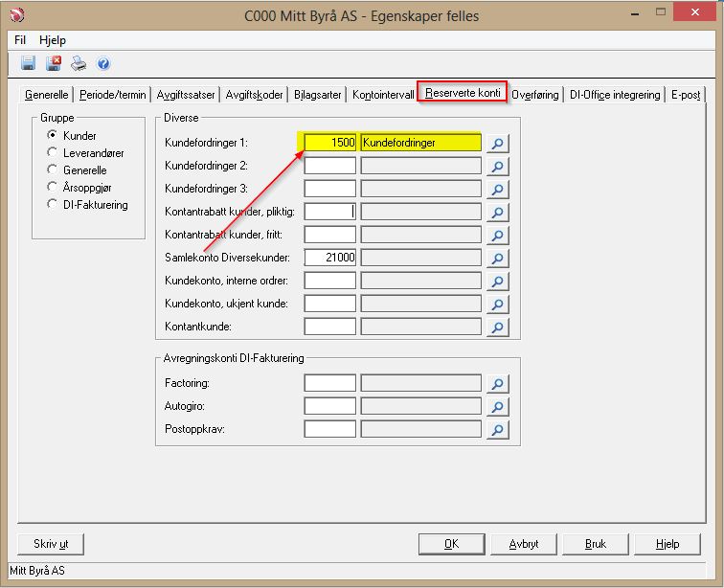The width and height of the screenshot is (724, 588).
Task: Click the Mitt Byrå AS status bar text
Action: (37, 571)
